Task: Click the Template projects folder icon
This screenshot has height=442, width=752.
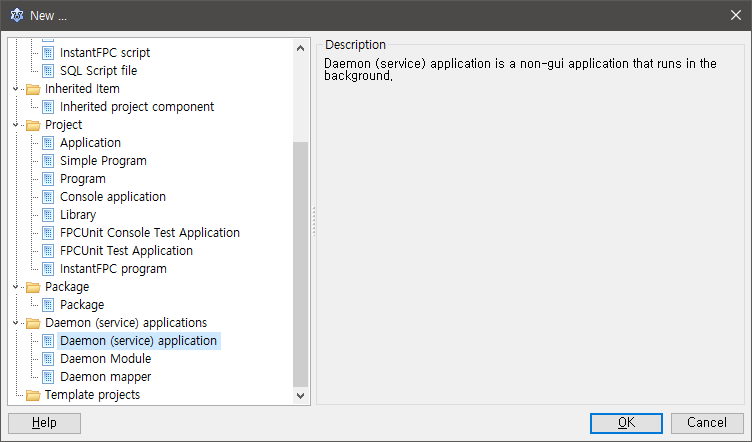Action: click(x=33, y=395)
